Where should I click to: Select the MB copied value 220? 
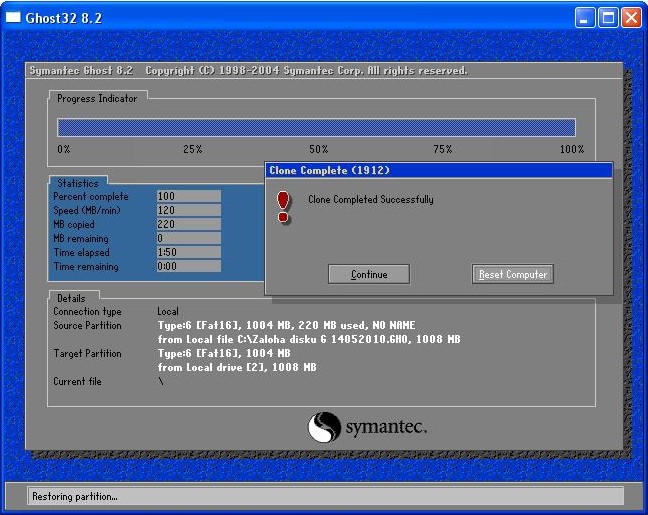[x=188, y=224]
